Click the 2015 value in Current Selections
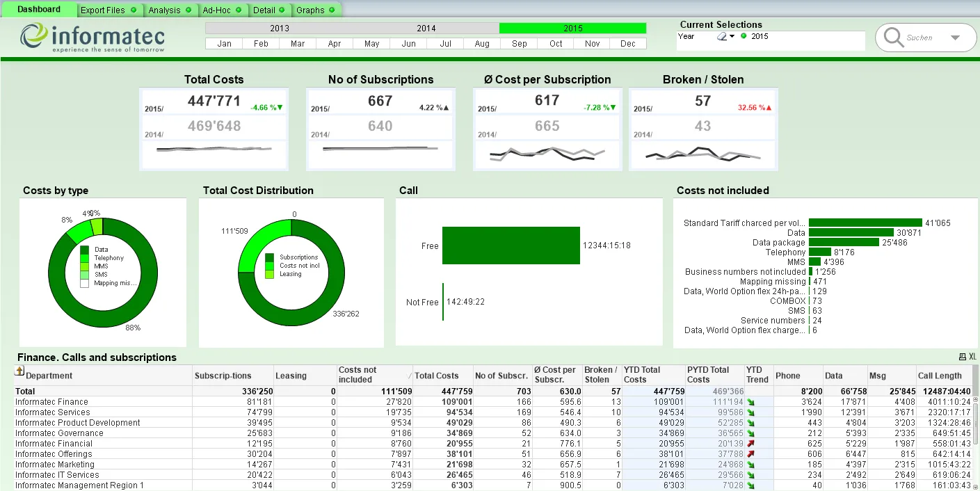The width and height of the screenshot is (980, 491). (x=760, y=36)
